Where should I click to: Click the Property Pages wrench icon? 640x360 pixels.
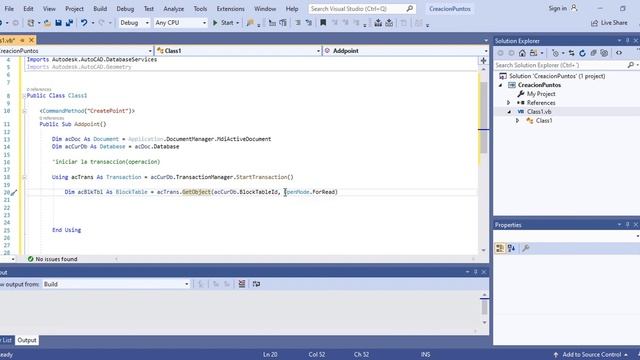526,248
